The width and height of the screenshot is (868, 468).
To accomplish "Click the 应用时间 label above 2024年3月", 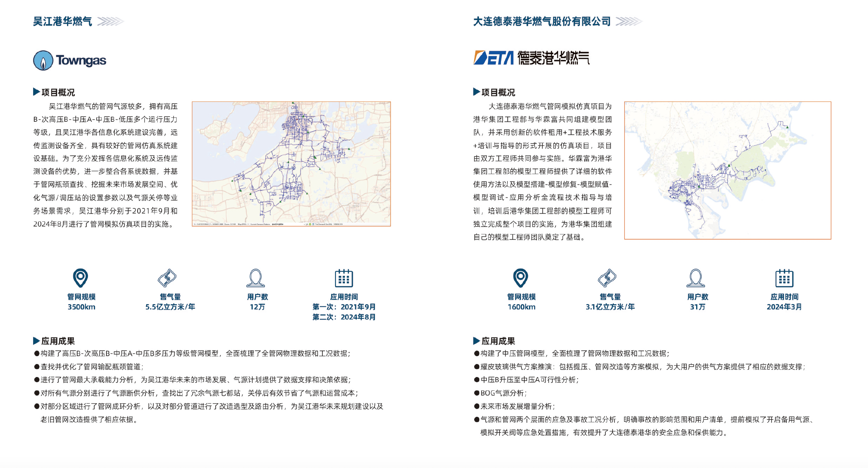I will pyautogui.click(x=784, y=297).
